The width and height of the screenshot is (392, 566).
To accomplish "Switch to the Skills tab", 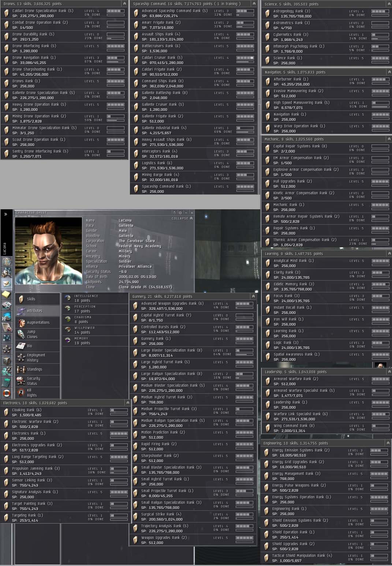I will point(37,299).
